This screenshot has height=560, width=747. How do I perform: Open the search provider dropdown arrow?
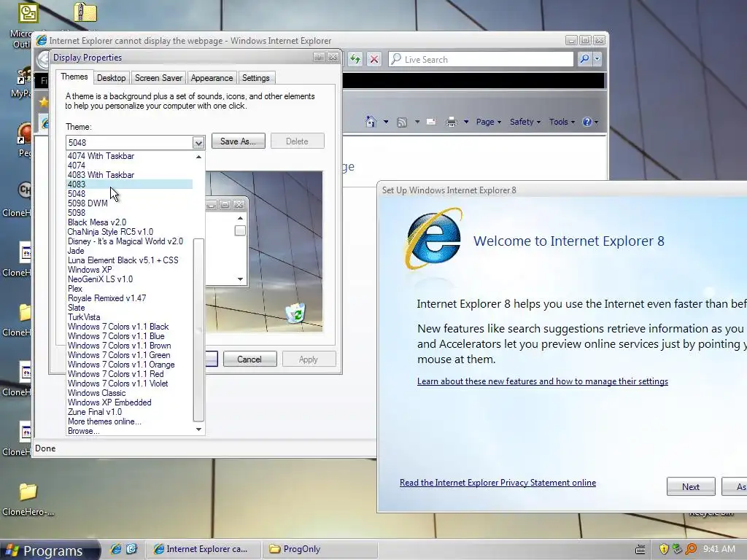click(597, 59)
